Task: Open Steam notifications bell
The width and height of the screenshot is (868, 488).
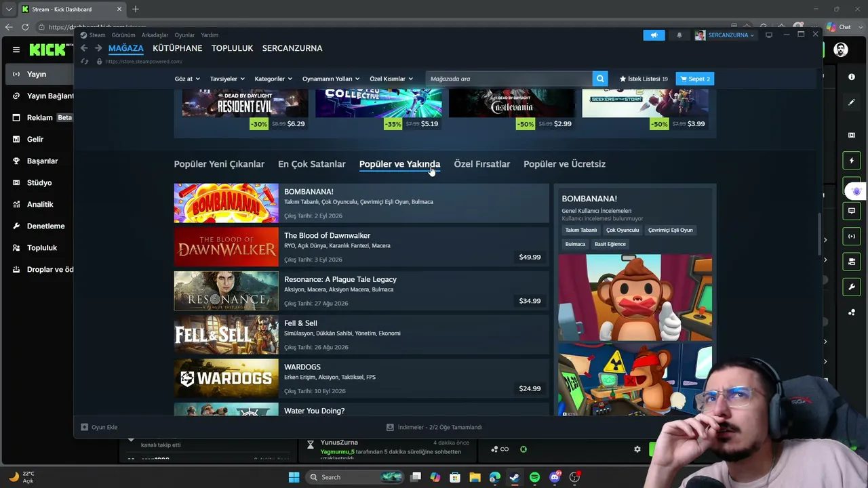Action: (679, 35)
